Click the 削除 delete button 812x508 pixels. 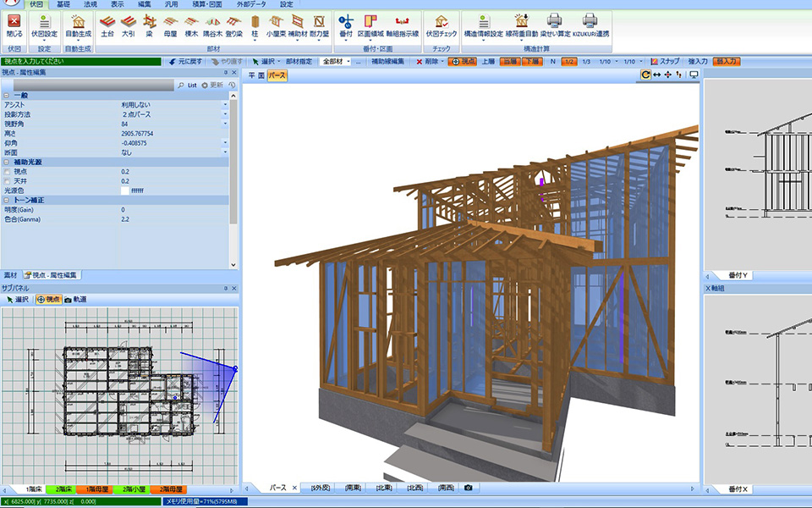tap(428, 62)
